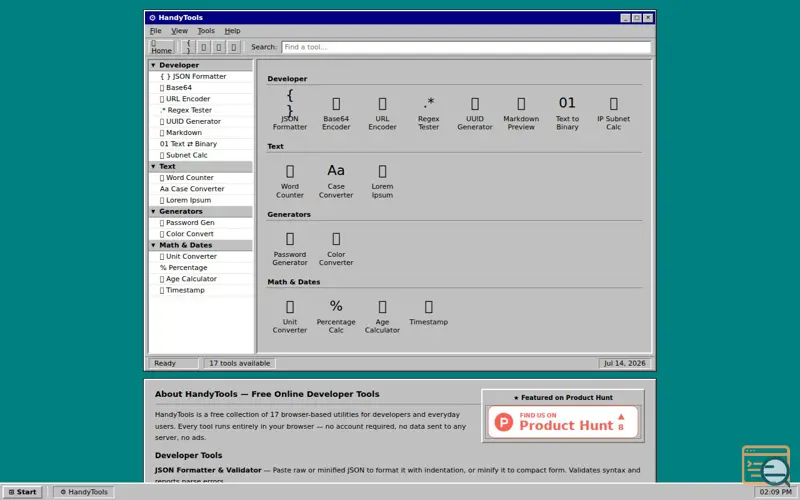
Task: Open the Tools menu
Action: tap(206, 31)
